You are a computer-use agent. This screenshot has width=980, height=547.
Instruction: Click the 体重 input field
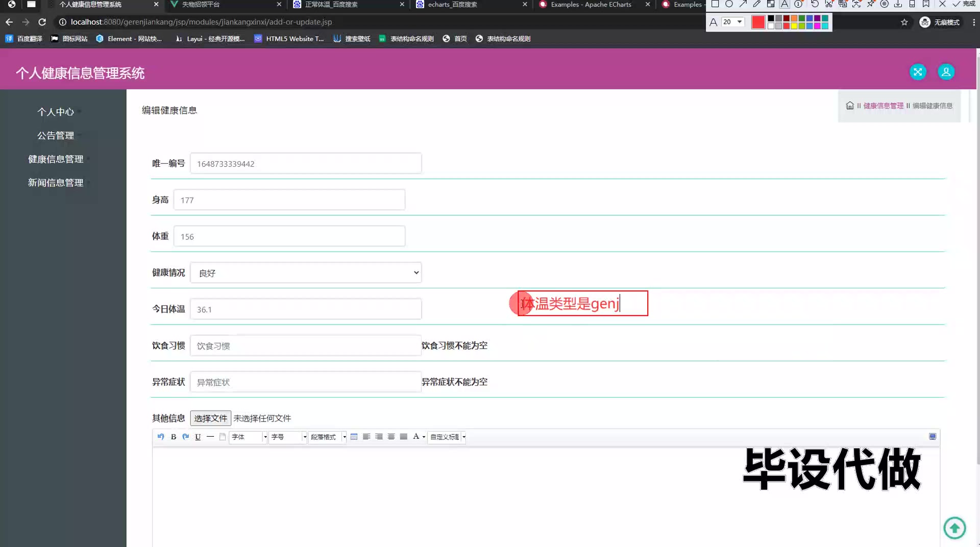pos(289,236)
